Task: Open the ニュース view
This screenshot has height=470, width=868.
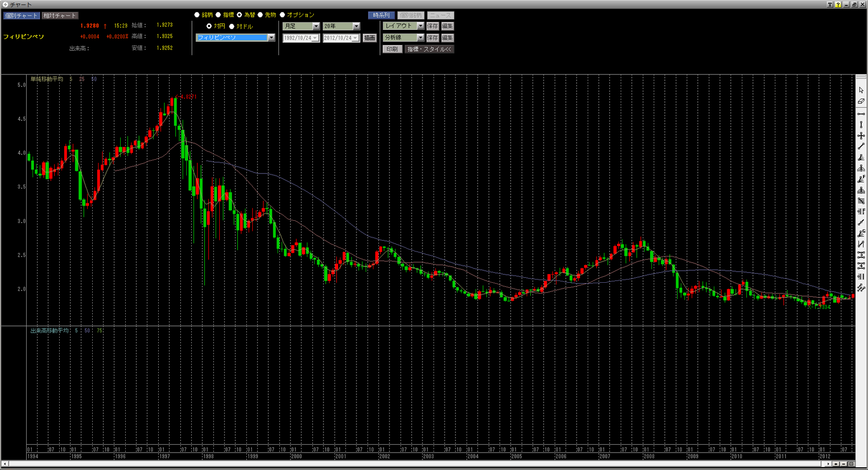Action: [440, 15]
